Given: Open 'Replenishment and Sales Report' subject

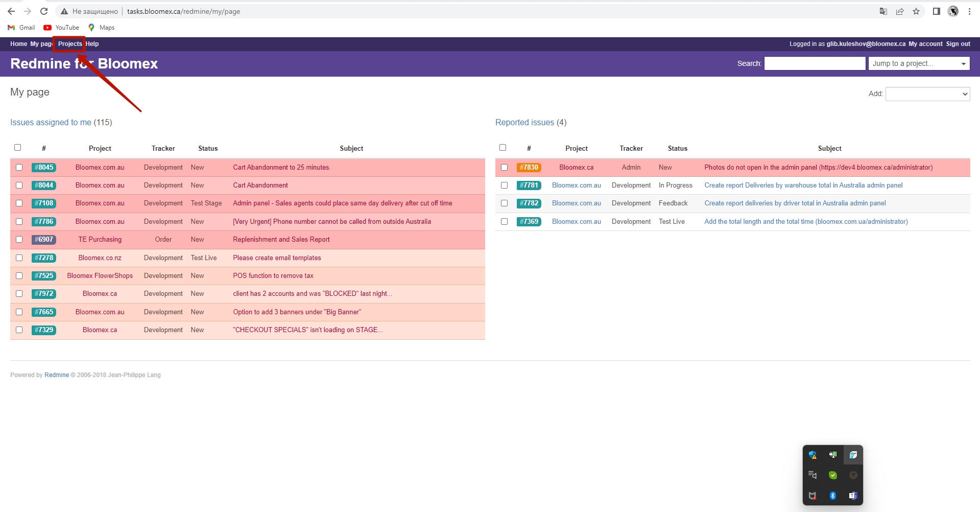Looking at the screenshot, I should [281, 239].
